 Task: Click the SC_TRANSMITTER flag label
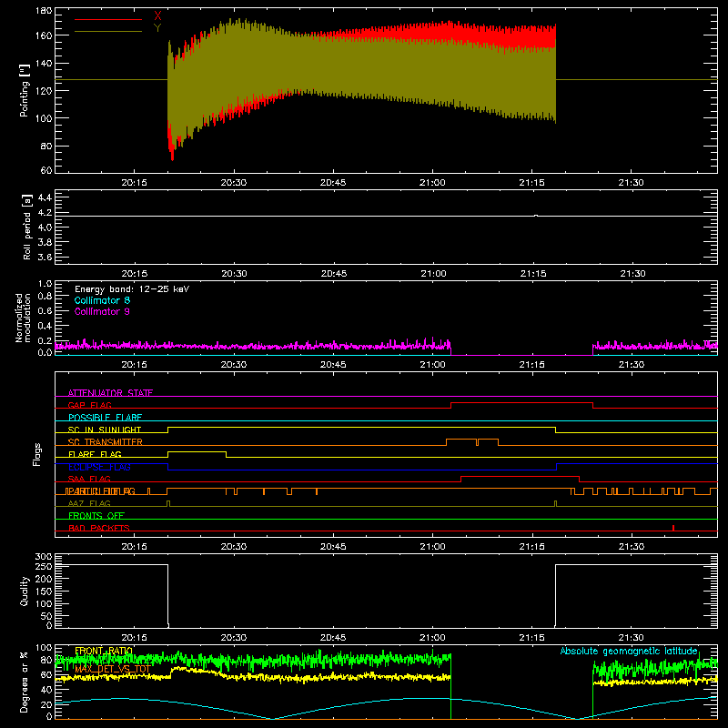point(106,442)
